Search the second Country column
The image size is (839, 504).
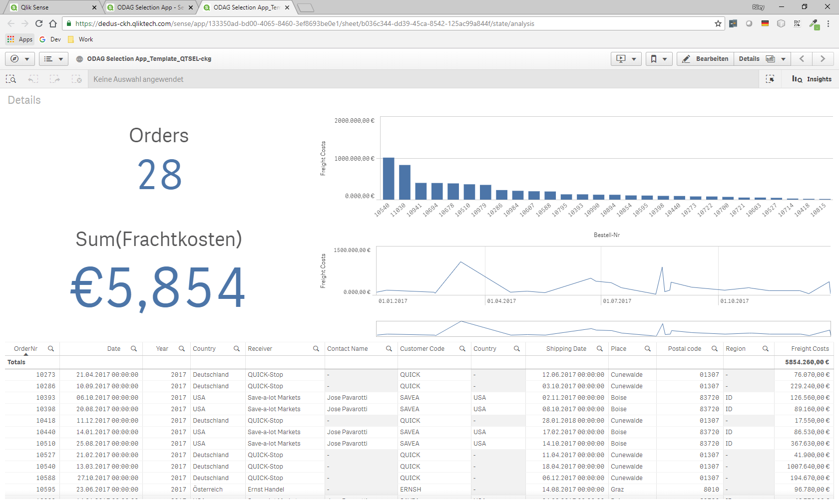[x=517, y=349]
